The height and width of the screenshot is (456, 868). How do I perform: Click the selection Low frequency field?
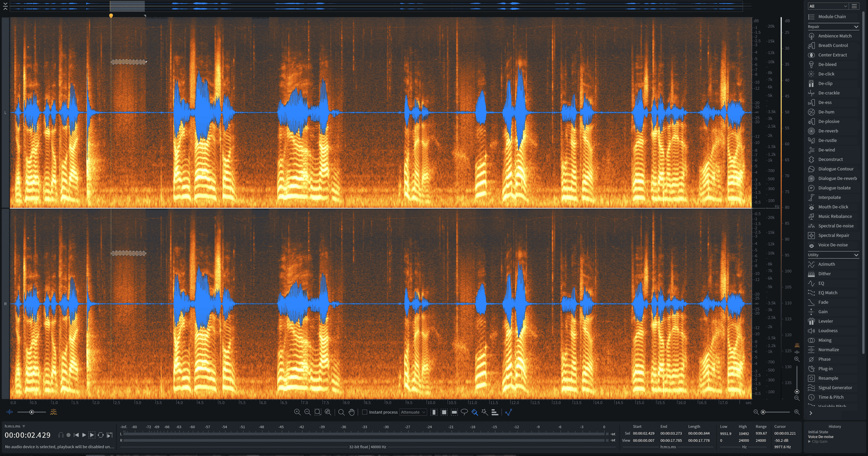coord(726,434)
